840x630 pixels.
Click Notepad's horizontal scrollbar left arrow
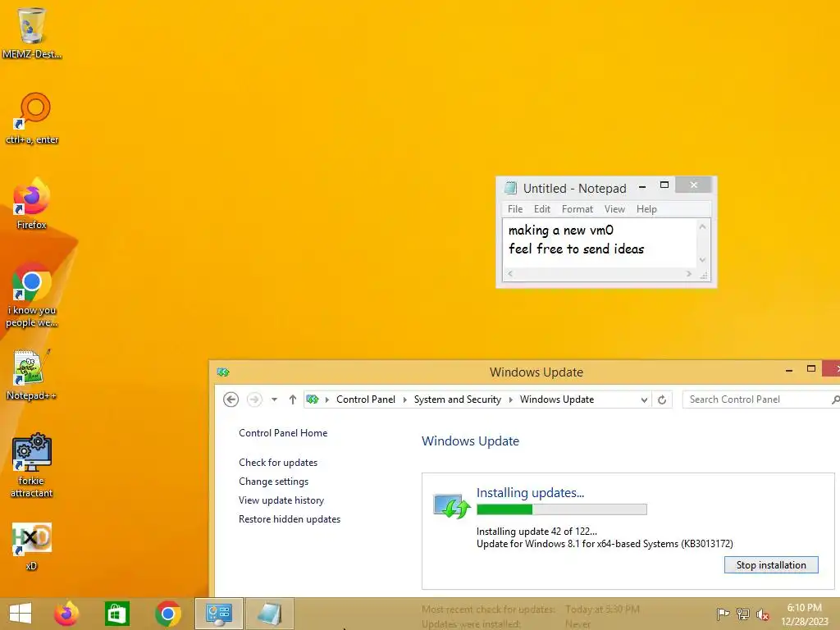[x=510, y=274]
